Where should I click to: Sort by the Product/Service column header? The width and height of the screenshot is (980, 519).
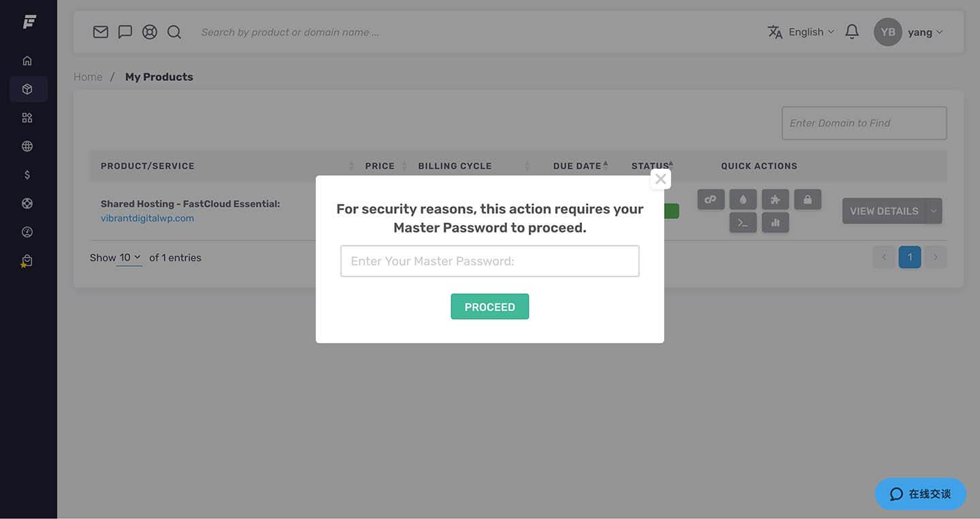(148, 166)
